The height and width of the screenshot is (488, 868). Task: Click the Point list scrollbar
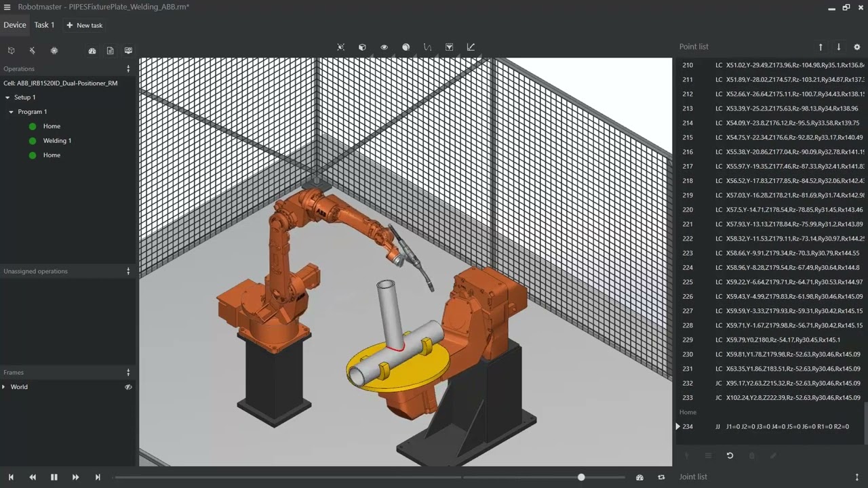point(866,422)
